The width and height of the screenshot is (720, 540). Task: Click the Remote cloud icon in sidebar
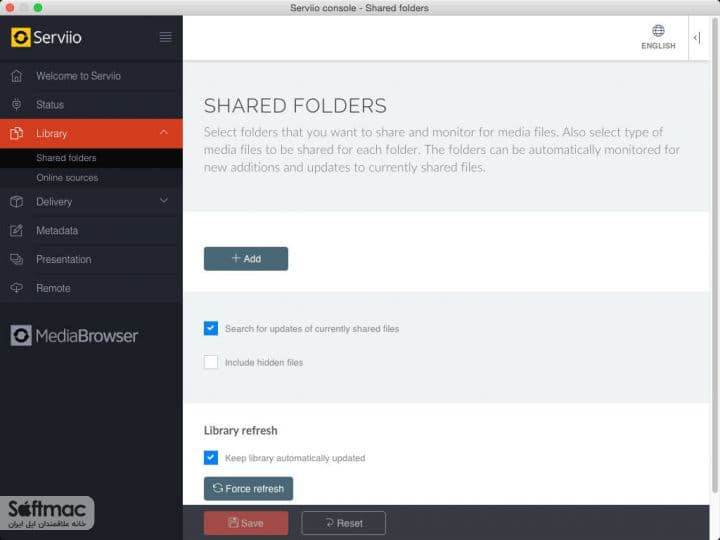(x=17, y=288)
